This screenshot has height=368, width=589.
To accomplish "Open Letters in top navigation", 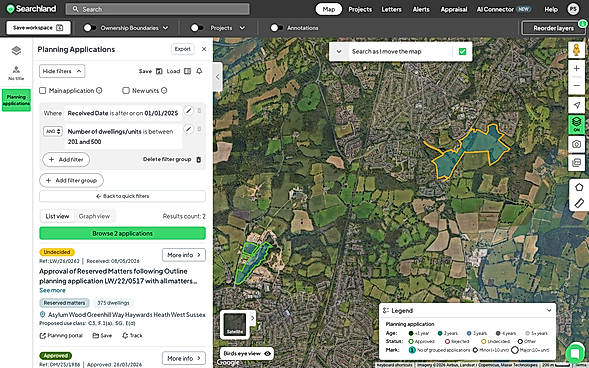I will tap(391, 9).
